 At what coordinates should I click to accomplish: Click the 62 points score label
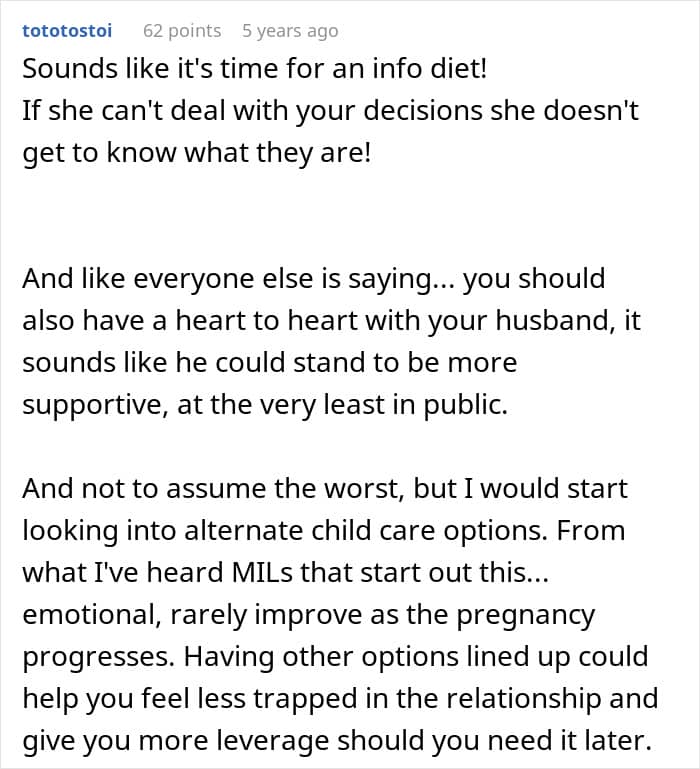182,30
